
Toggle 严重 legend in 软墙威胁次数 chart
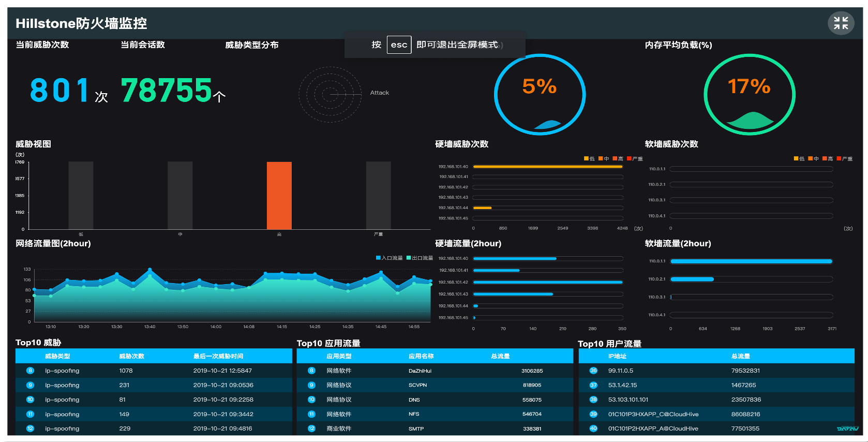pyautogui.click(x=845, y=158)
